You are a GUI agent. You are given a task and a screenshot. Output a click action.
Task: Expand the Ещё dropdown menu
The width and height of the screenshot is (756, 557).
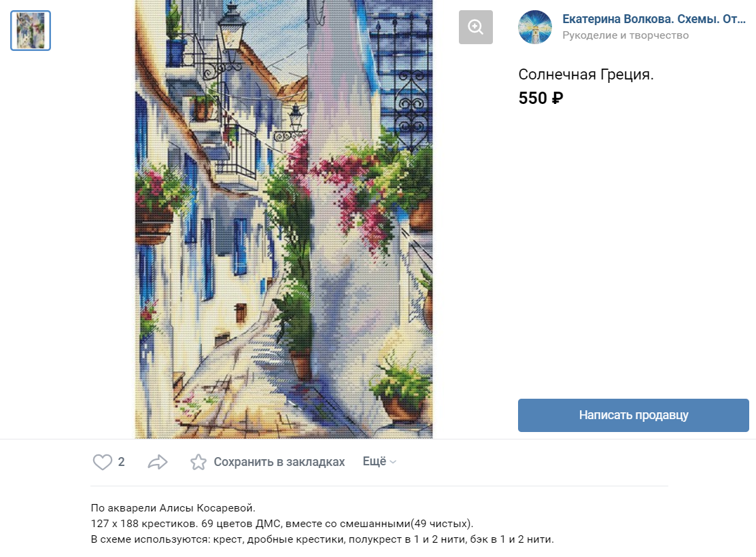tap(379, 462)
